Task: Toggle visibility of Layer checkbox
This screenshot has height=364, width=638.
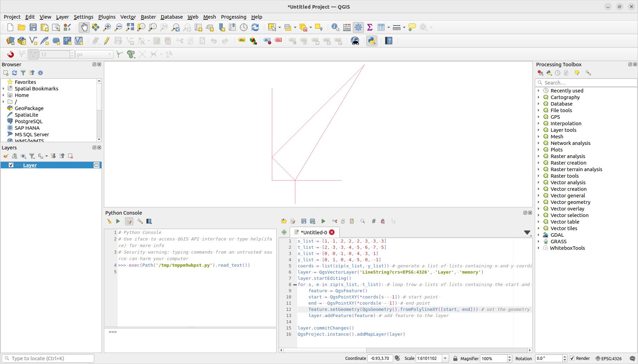Action: (x=11, y=165)
